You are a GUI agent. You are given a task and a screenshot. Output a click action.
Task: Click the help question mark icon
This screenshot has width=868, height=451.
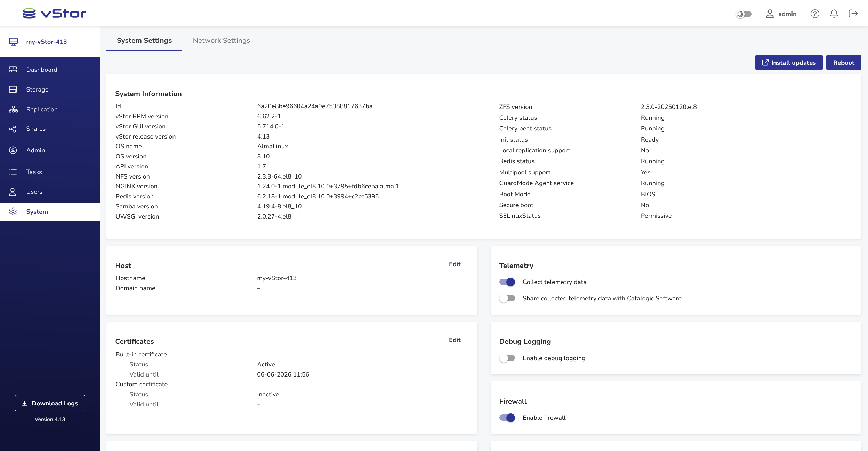pyautogui.click(x=815, y=14)
